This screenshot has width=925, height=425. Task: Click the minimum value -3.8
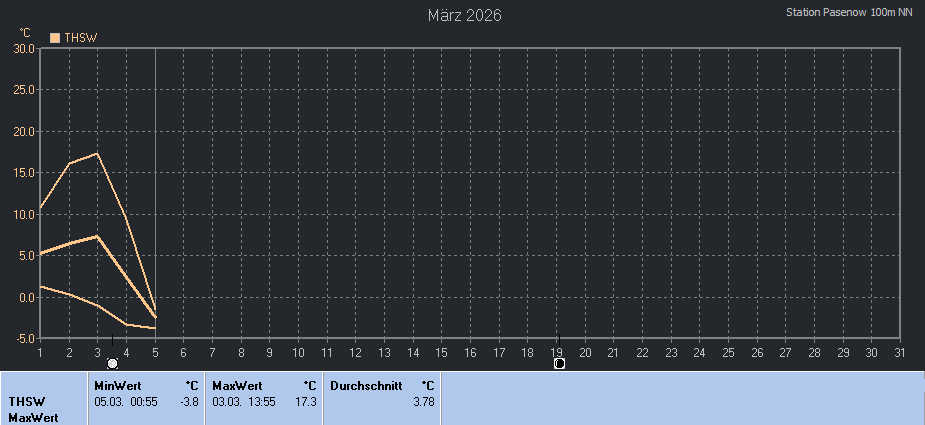pos(188,401)
